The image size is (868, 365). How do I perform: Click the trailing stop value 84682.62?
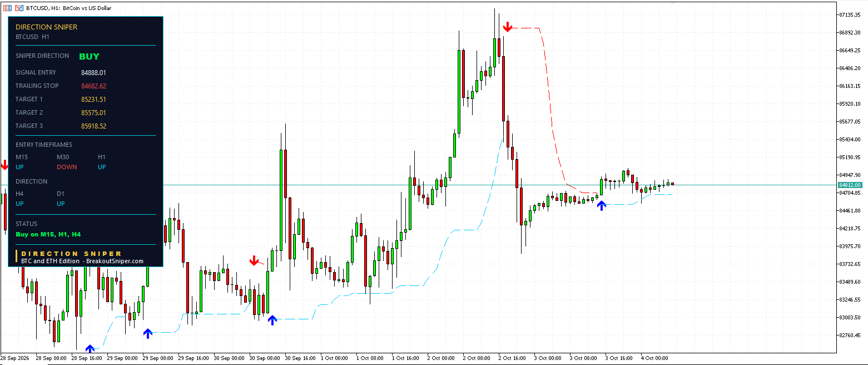tap(93, 86)
